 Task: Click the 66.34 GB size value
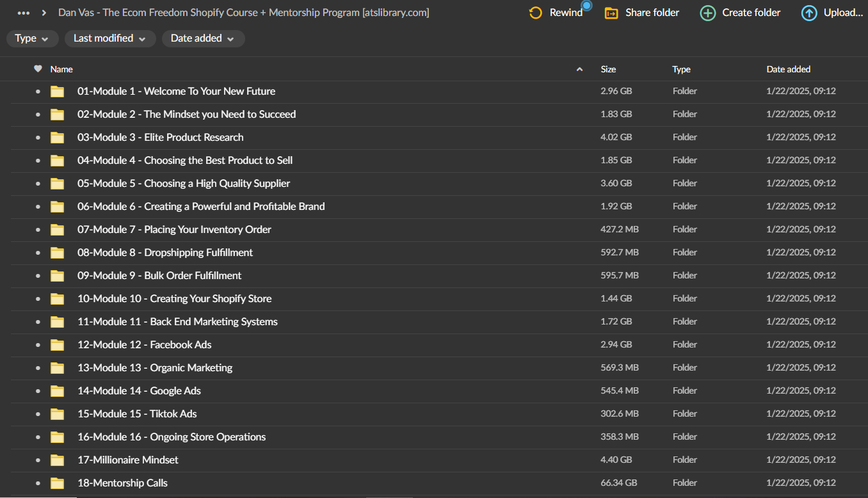(x=618, y=483)
